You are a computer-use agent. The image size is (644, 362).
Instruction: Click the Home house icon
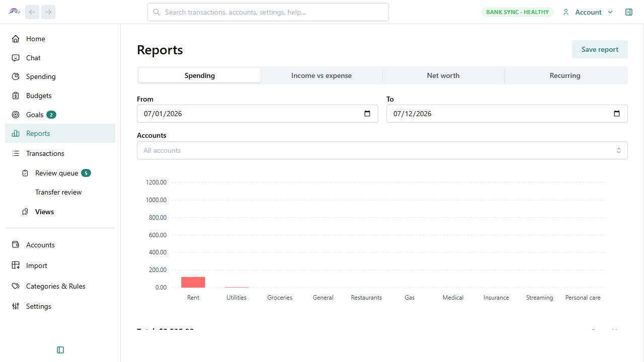click(x=16, y=39)
